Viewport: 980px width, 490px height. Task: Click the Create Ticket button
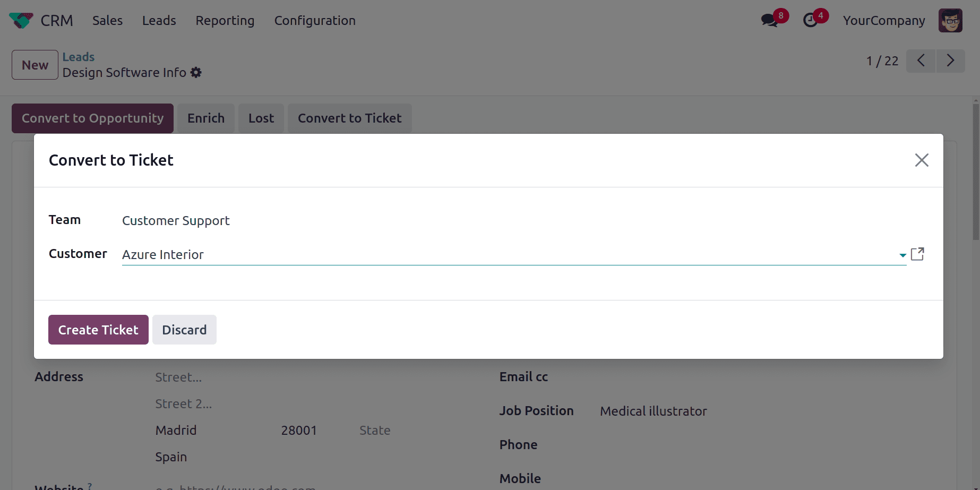(x=98, y=330)
